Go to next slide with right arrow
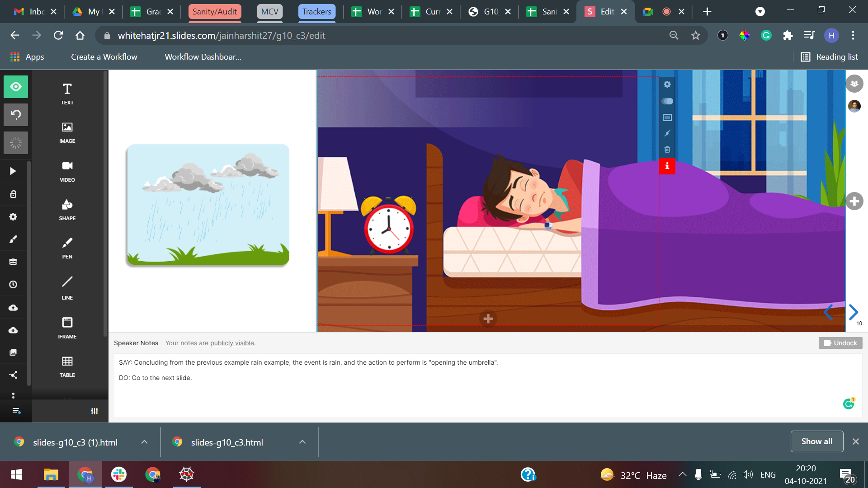This screenshot has width=868, height=488. click(853, 312)
